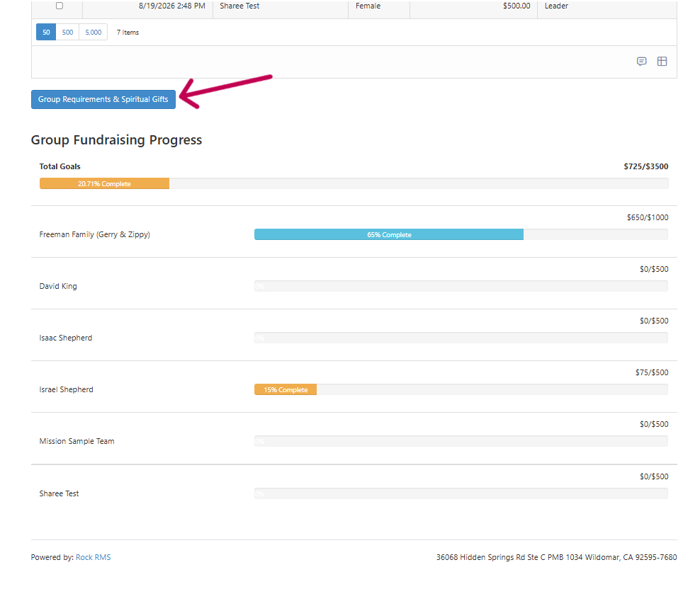
Task: Select 50 items per page
Action: pos(46,32)
